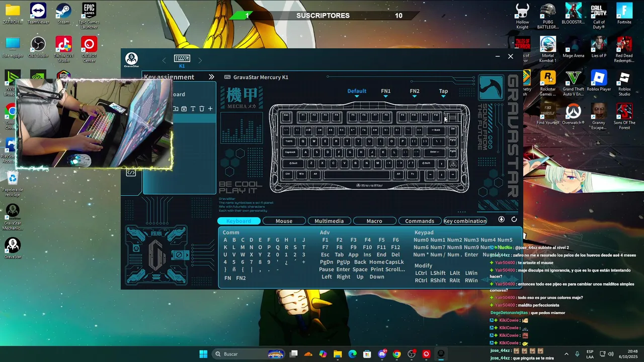Choose the Print key option

[377, 269]
